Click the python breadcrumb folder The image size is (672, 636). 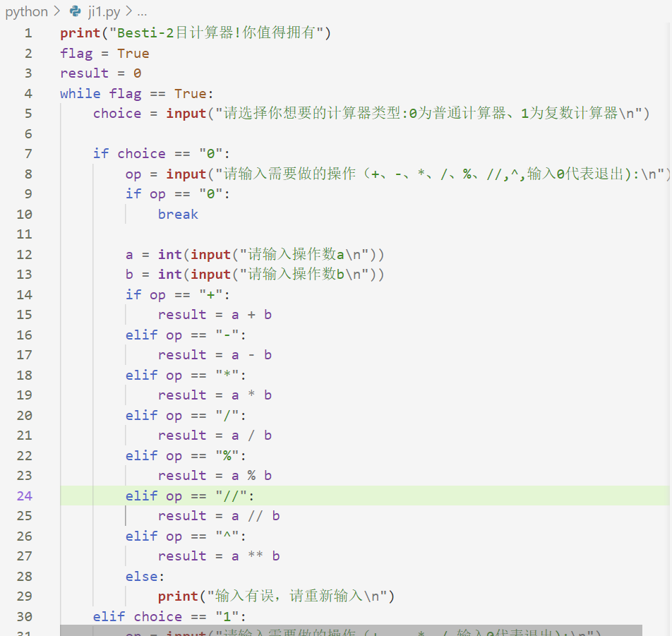[26, 11]
